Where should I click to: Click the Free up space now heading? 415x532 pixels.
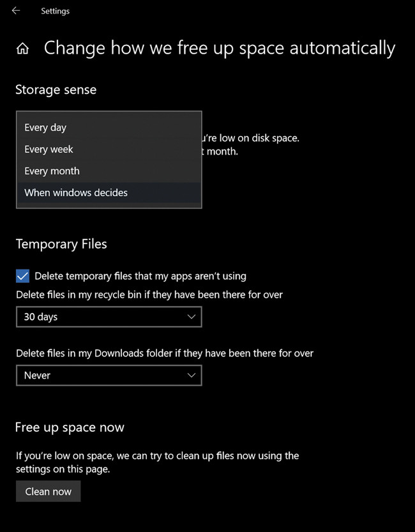click(x=70, y=427)
